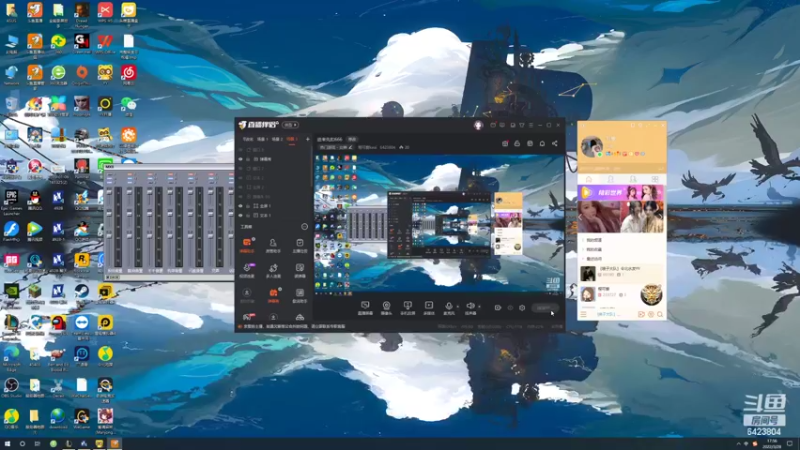Click the purple banner in chat window
The image size is (800, 450).
tap(621, 192)
